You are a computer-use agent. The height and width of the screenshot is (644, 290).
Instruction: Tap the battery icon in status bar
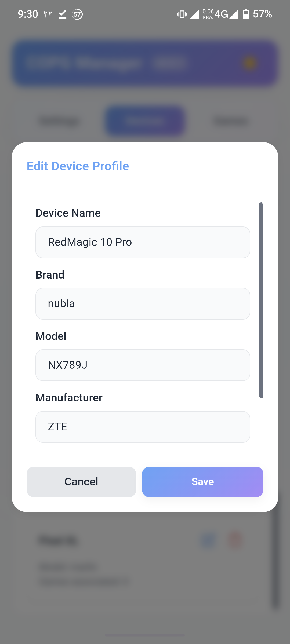click(x=246, y=14)
